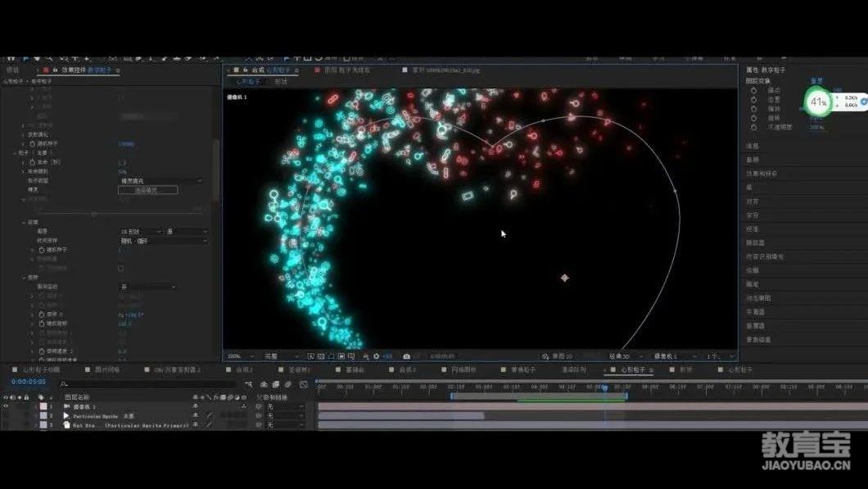Click timeline timecode 0:00:05:05
The width and height of the screenshot is (868, 489).
tap(28, 382)
